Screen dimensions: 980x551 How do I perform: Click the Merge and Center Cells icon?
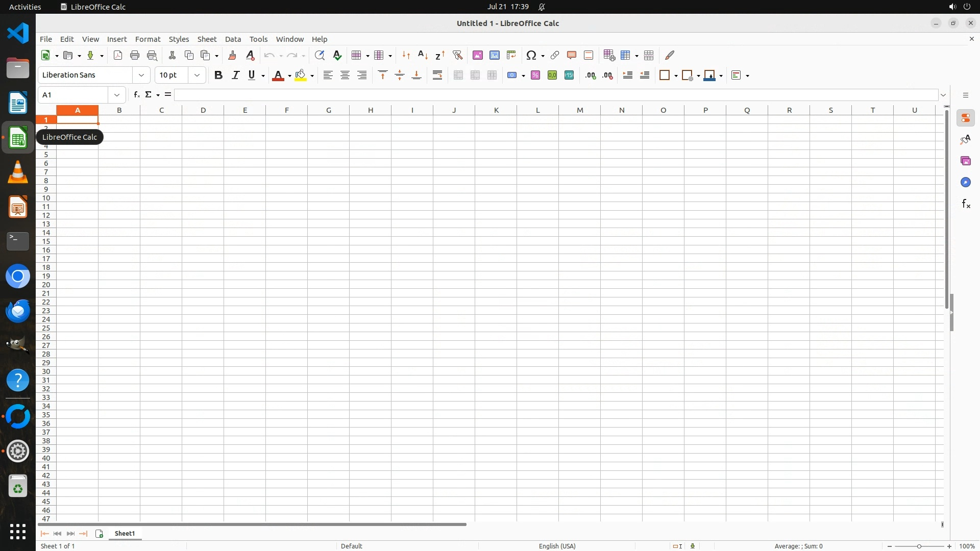pos(458,76)
